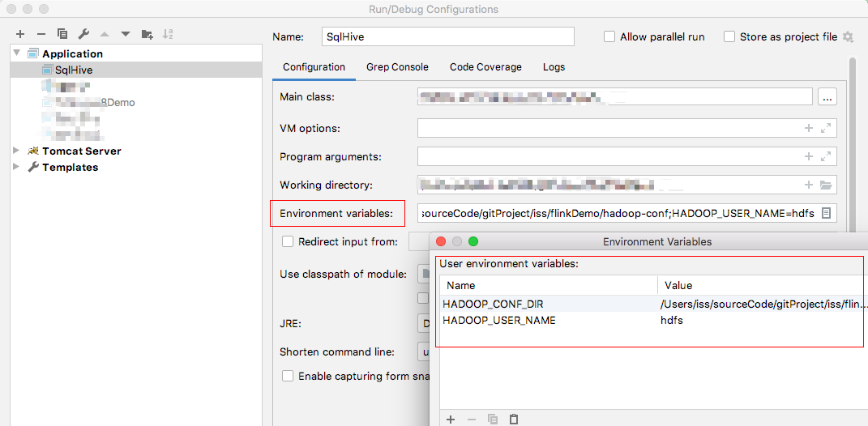
Task: Tick Redirect input from checkbox
Action: [x=288, y=241]
